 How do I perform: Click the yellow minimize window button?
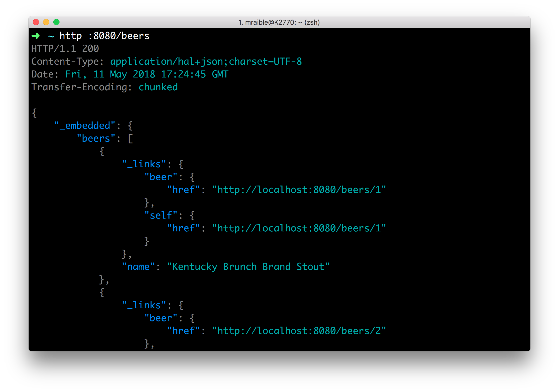coord(46,22)
